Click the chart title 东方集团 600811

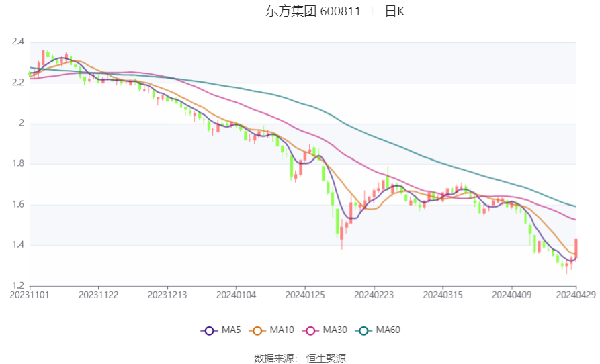tap(313, 11)
